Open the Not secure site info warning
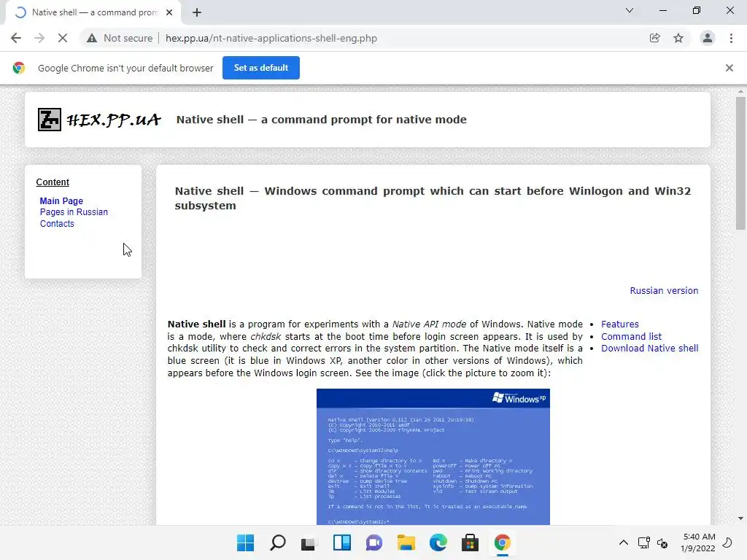The image size is (747, 560). pyautogui.click(x=120, y=38)
